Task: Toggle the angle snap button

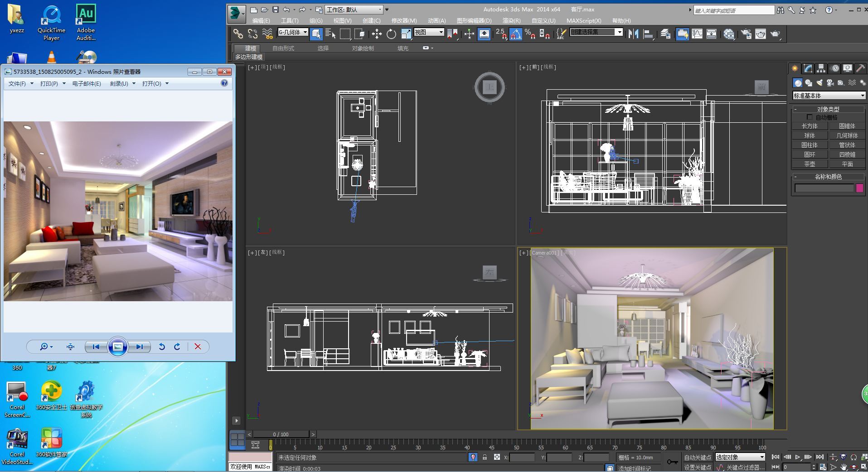Action: tap(515, 34)
